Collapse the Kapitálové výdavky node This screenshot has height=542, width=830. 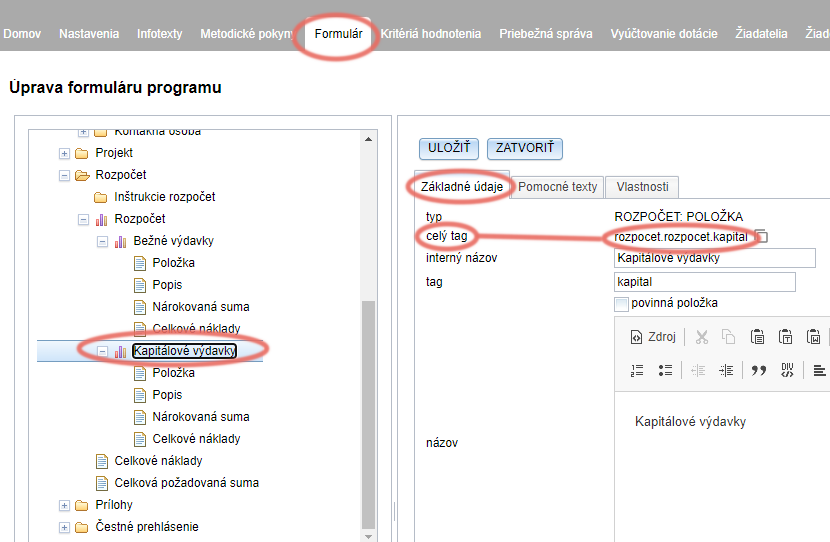[102, 351]
